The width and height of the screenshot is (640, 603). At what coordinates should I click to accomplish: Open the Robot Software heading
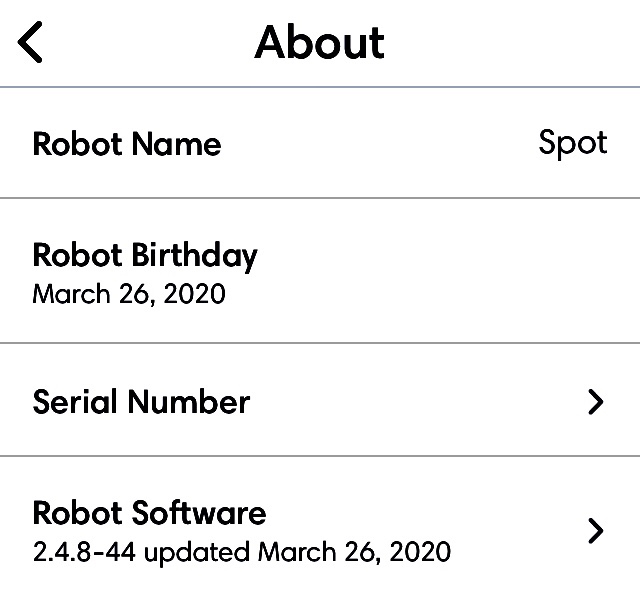[x=149, y=513]
